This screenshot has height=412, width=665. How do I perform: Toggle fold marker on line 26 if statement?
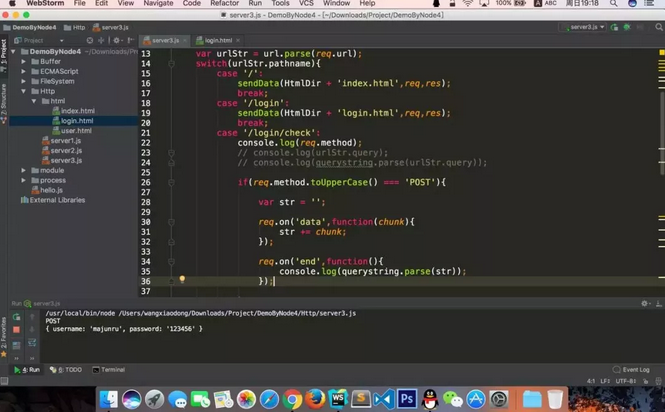pos(171,182)
